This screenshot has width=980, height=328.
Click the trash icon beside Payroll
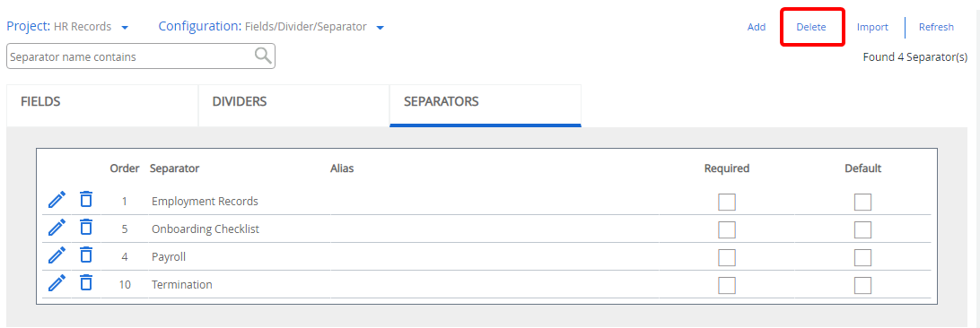point(86,254)
